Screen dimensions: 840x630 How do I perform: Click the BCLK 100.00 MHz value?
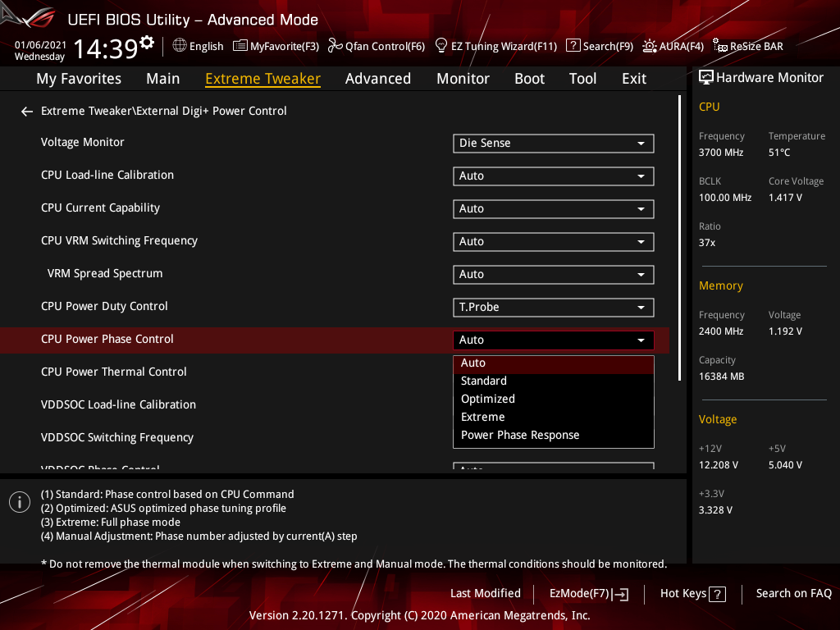[725, 198]
